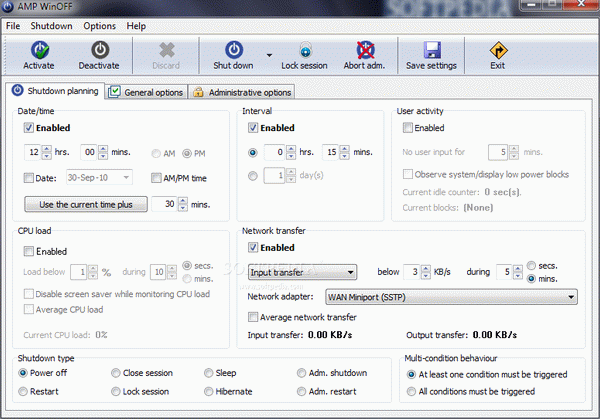Click the Use the current time plus button
Viewport: 600px width, 419px height.
86,204
